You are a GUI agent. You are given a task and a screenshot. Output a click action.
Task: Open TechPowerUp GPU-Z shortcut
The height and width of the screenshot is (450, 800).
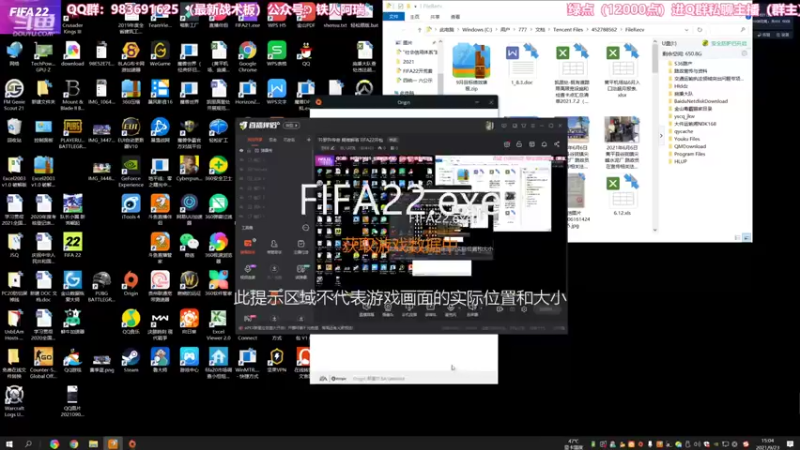43,56
